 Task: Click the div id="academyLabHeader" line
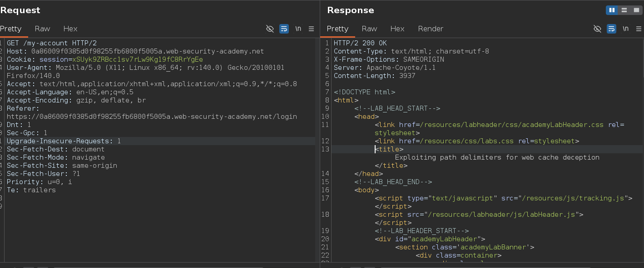pos(430,239)
